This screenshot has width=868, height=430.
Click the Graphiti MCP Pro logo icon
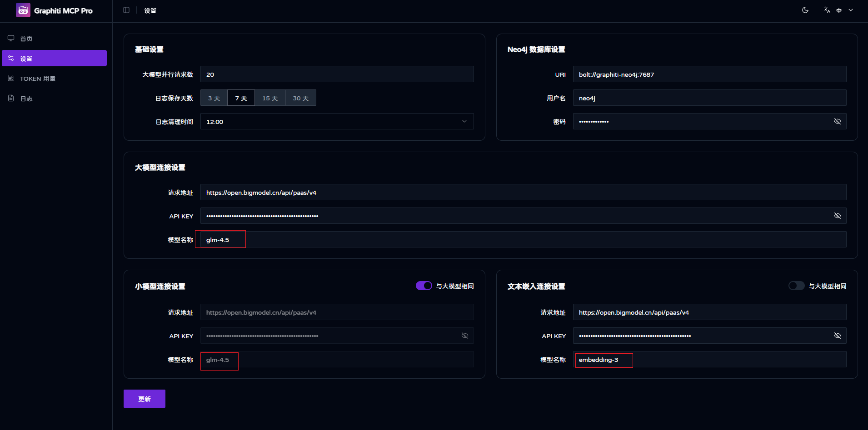click(x=23, y=10)
